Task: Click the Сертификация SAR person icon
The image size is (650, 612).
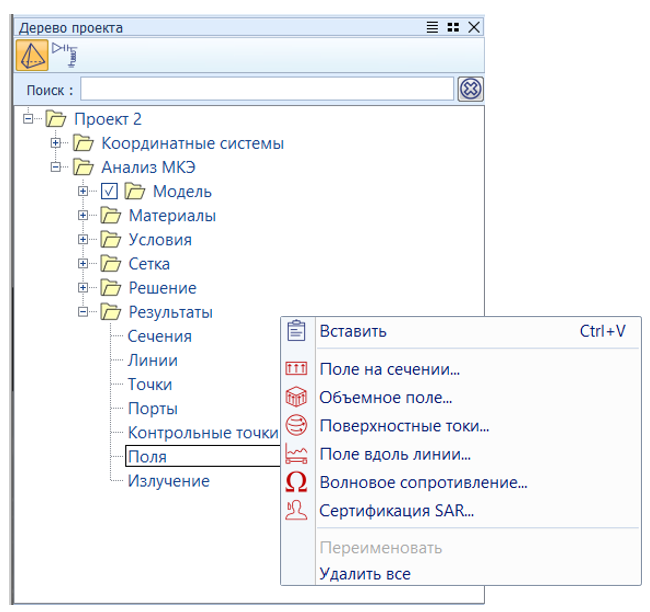Action: [x=295, y=512]
